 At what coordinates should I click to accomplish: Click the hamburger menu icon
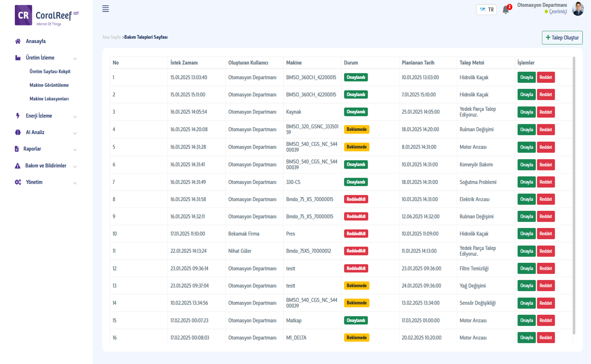tap(106, 9)
